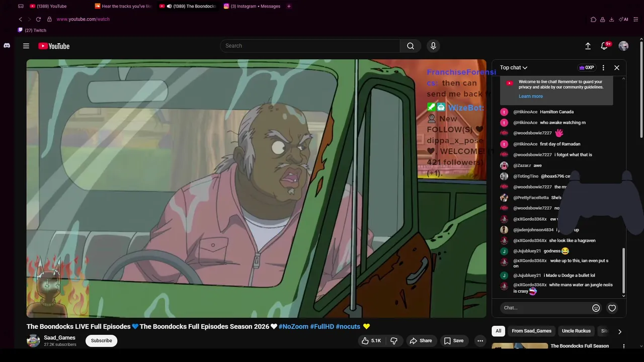Screen dimensions: 644x362
Task: Open the Saad_Games channel name
Action: tap(59, 338)
